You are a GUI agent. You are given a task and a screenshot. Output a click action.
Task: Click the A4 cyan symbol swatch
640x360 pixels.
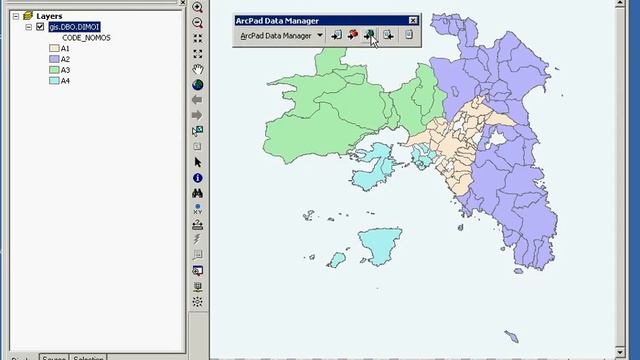point(54,81)
